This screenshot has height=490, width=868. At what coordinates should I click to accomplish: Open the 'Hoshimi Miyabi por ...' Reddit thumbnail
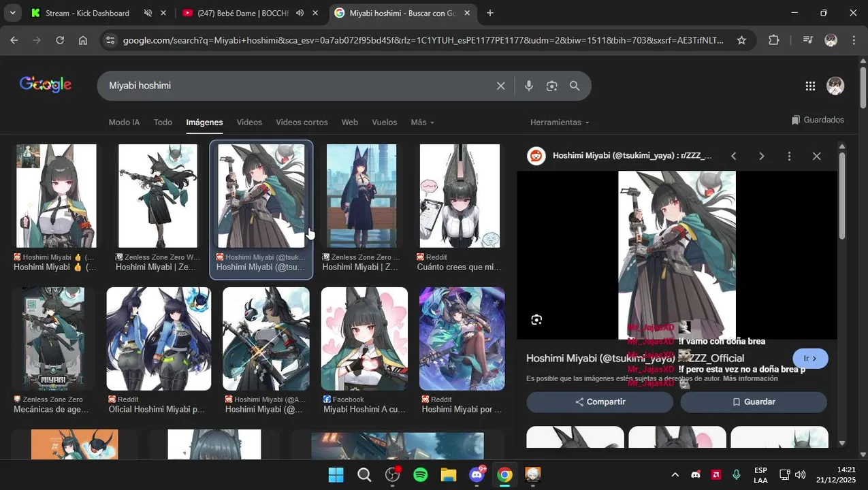tap(462, 339)
